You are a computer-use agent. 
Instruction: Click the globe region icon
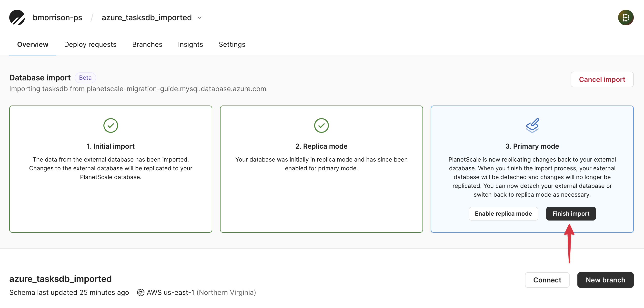141,292
